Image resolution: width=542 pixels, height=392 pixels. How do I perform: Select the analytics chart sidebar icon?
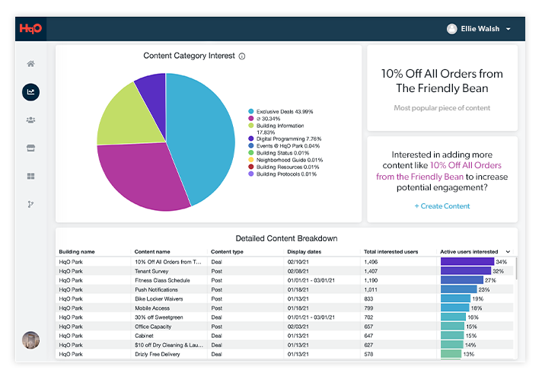click(x=30, y=92)
